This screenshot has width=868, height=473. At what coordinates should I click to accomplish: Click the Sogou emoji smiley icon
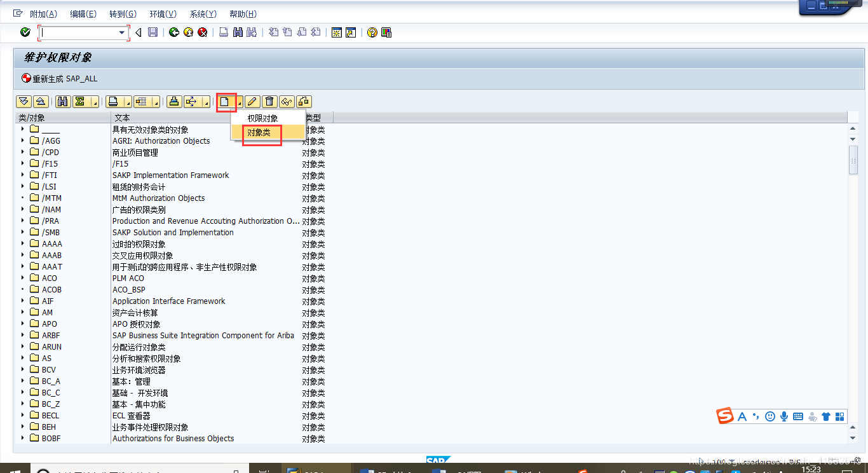point(770,416)
